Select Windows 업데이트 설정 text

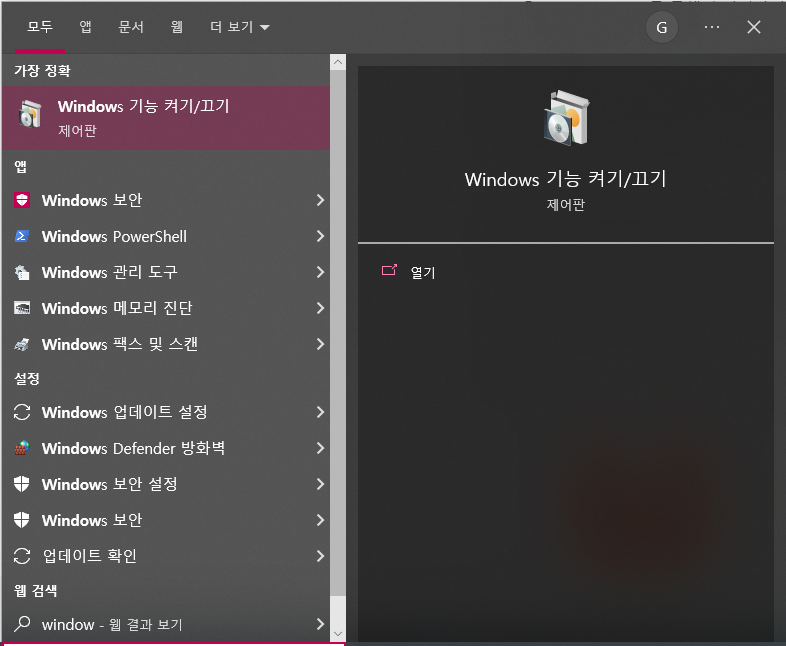coord(125,412)
